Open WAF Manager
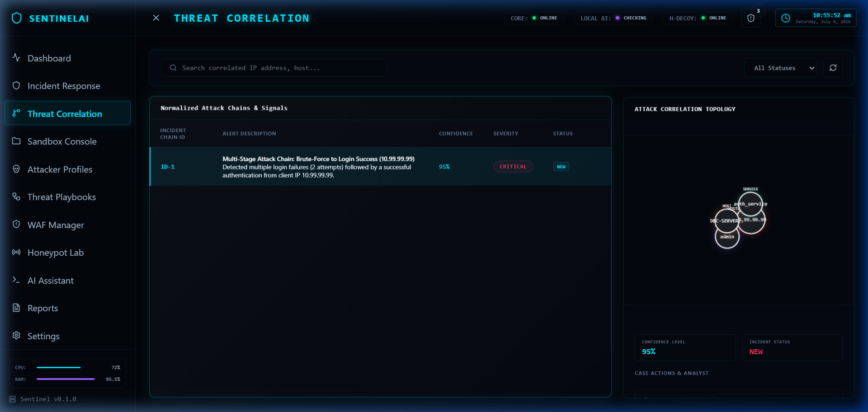Viewport: 868px width, 412px height. (68, 225)
